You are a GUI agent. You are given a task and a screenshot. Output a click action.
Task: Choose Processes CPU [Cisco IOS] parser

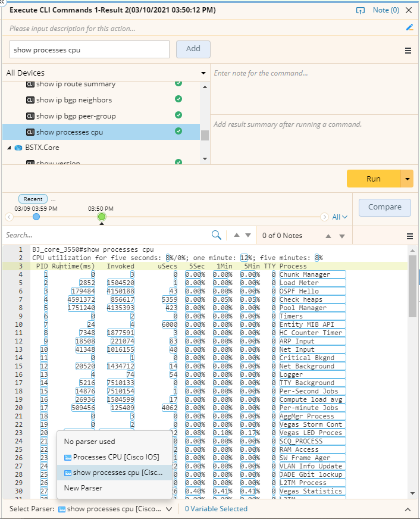pos(114,457)
